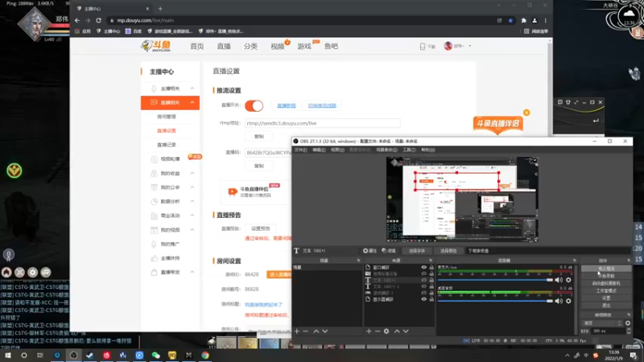Expand the 数据分析 sidebar section
This screenshot has height=362, width=644.
(x=192, y=201)
